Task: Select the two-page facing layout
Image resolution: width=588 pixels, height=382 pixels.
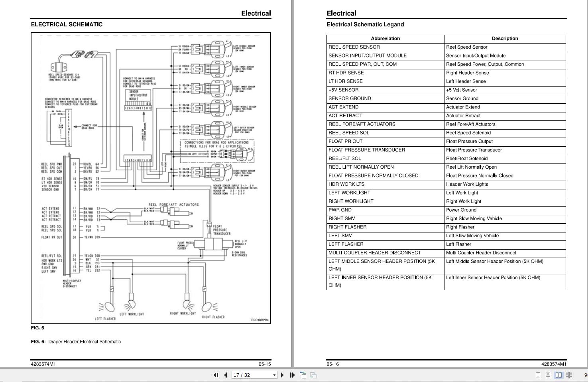Action: [x=559, y=375]
